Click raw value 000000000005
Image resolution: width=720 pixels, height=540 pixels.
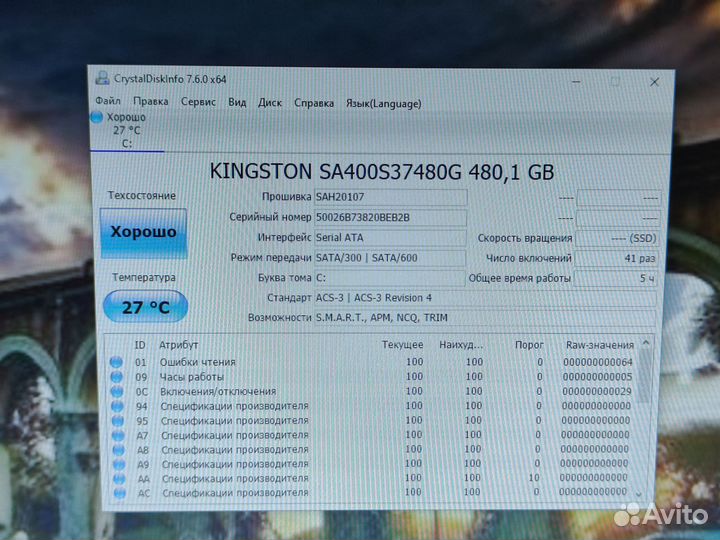pyautogui.click(x=597, y=377)
